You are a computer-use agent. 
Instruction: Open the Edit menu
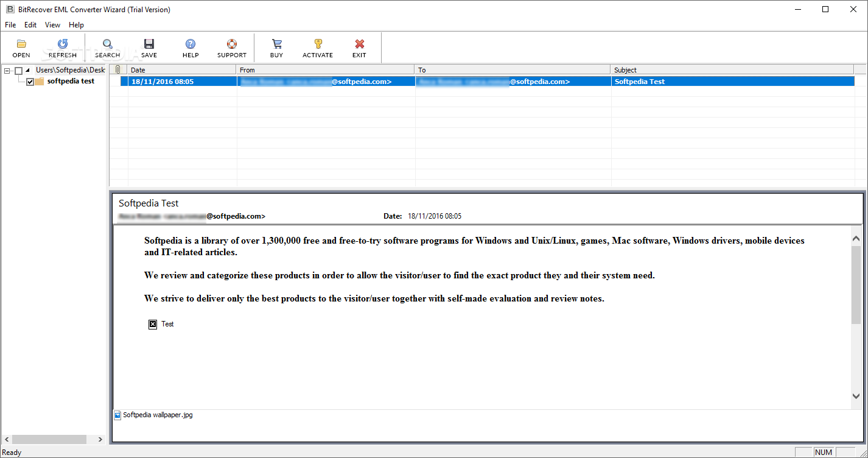click(30, 25)
